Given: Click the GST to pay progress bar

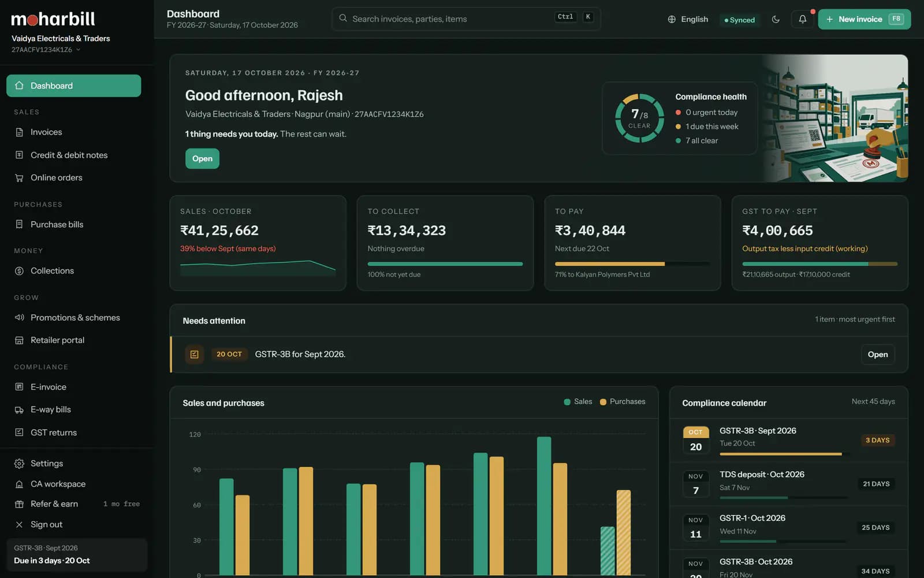Looking at the screenshot, I should [x=819, y=264].
